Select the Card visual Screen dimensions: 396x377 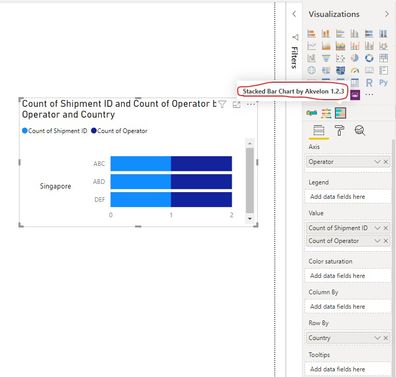click(369, 70)
